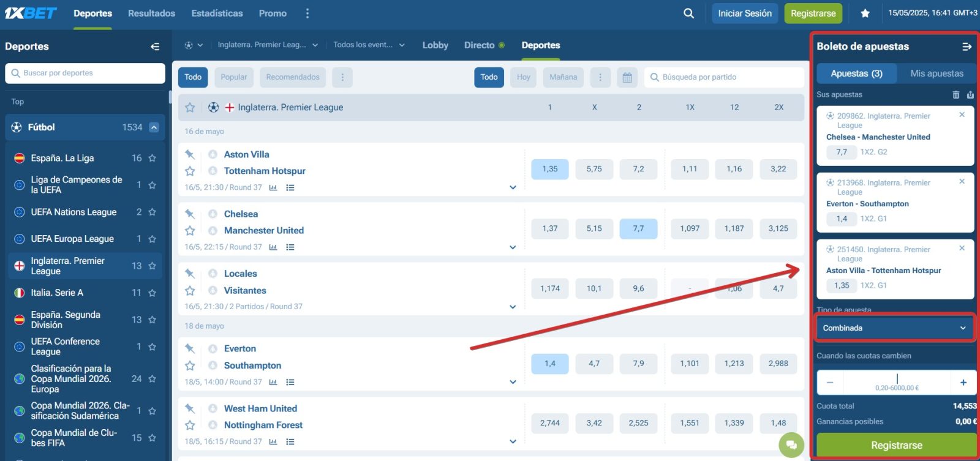Remove Chelsea - Manchester United bet

[962, 114]
